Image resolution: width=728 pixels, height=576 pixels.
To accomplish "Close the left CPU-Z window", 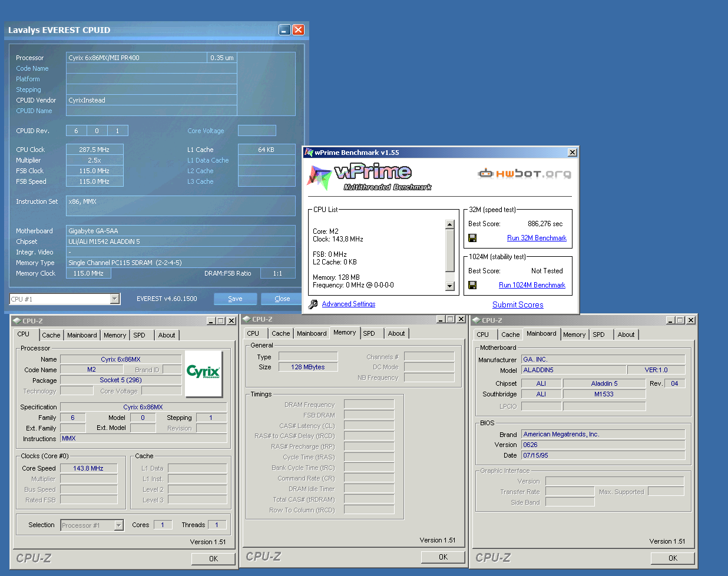I will 231,321.
